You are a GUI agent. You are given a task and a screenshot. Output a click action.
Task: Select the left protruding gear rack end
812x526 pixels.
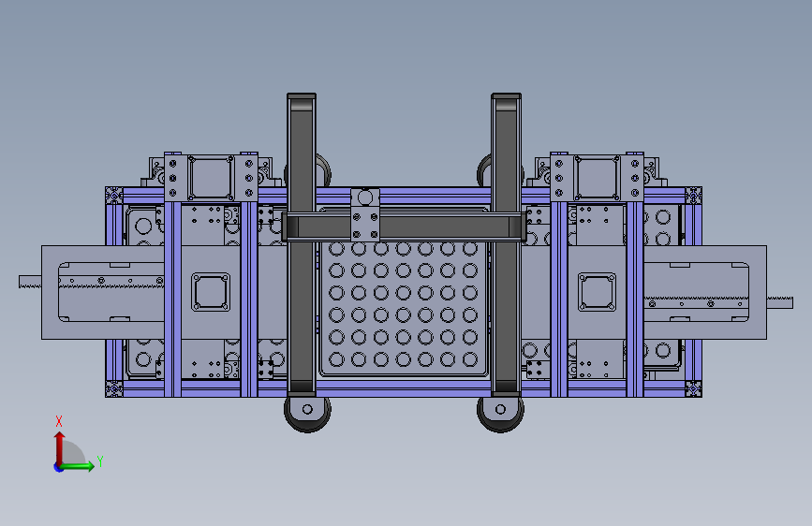click(x=30, y=282)
